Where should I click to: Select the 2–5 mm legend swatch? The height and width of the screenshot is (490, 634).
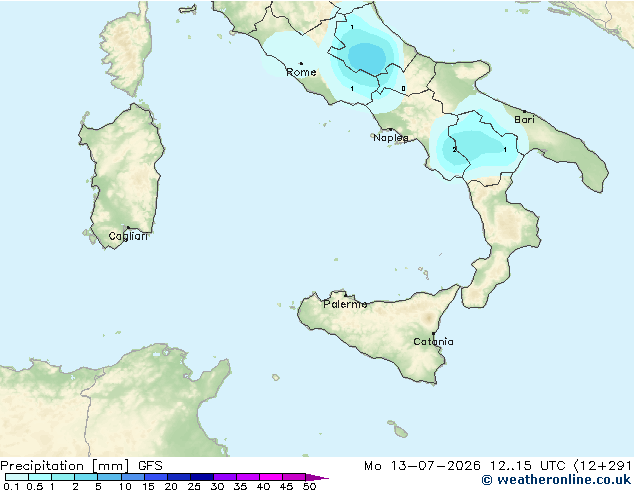click(86, 477)
